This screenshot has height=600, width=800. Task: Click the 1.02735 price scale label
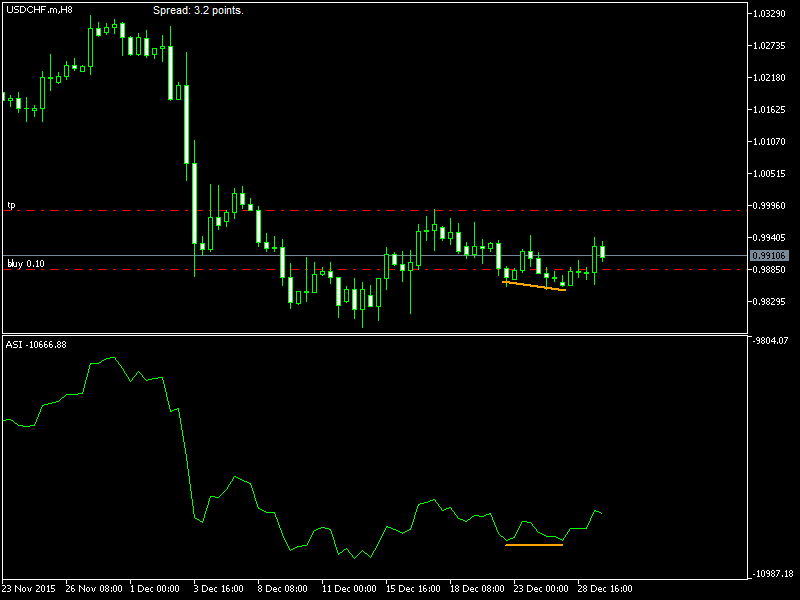769,45
